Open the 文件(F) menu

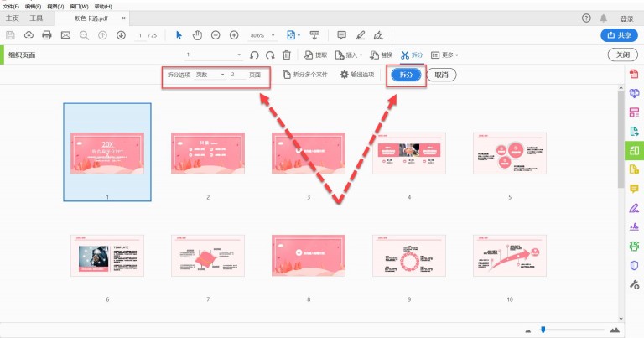click(11, 6)
